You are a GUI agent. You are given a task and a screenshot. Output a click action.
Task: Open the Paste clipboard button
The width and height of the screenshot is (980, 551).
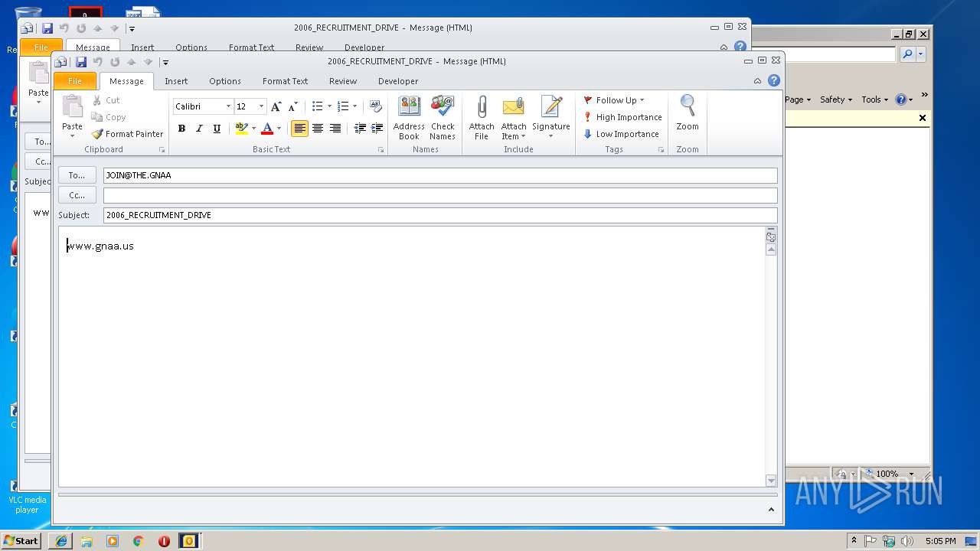[x=72, y=116]
